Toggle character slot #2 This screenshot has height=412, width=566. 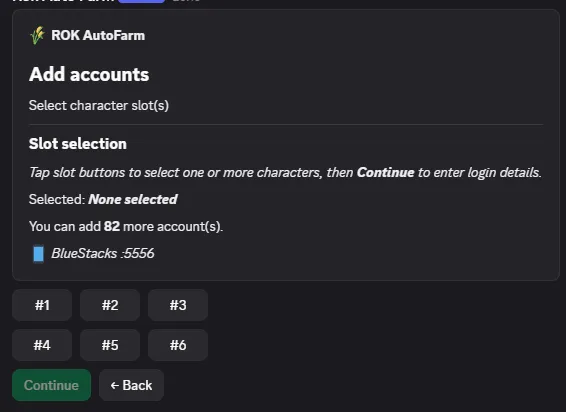tap(110, 305)
